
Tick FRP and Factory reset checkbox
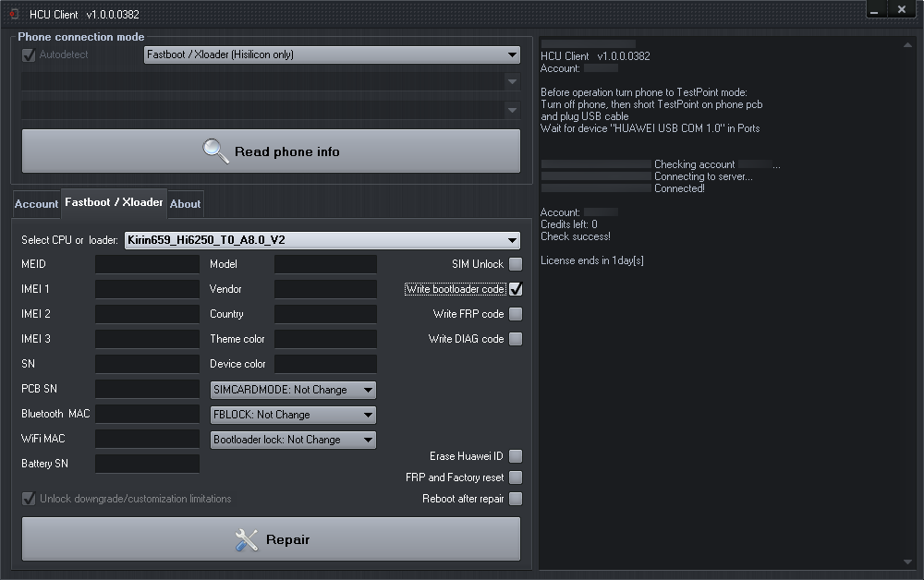(x=516, y=477)
